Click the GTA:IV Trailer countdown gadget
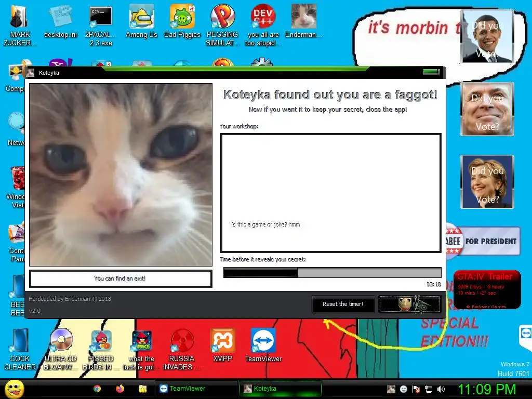 [x=487, y=289]
